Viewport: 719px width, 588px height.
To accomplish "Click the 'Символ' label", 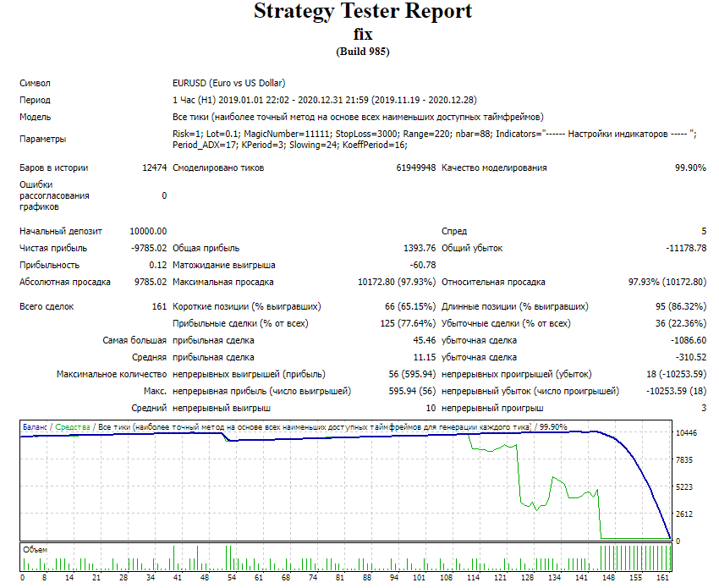I will click(x=35, y=83).
